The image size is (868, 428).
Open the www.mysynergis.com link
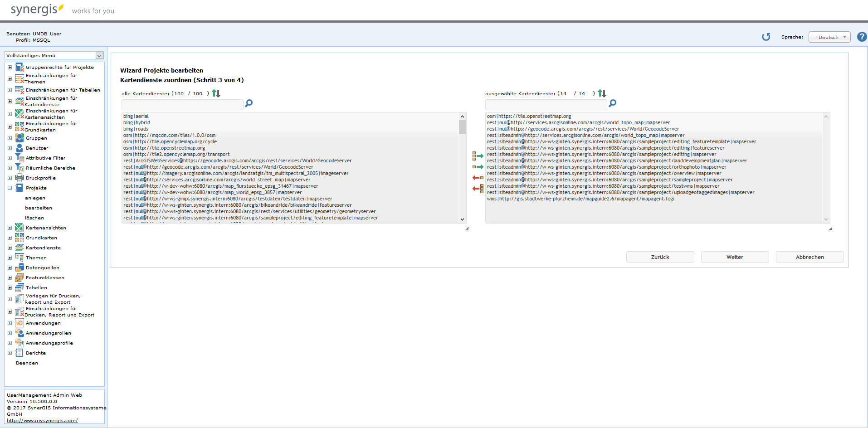42,421
